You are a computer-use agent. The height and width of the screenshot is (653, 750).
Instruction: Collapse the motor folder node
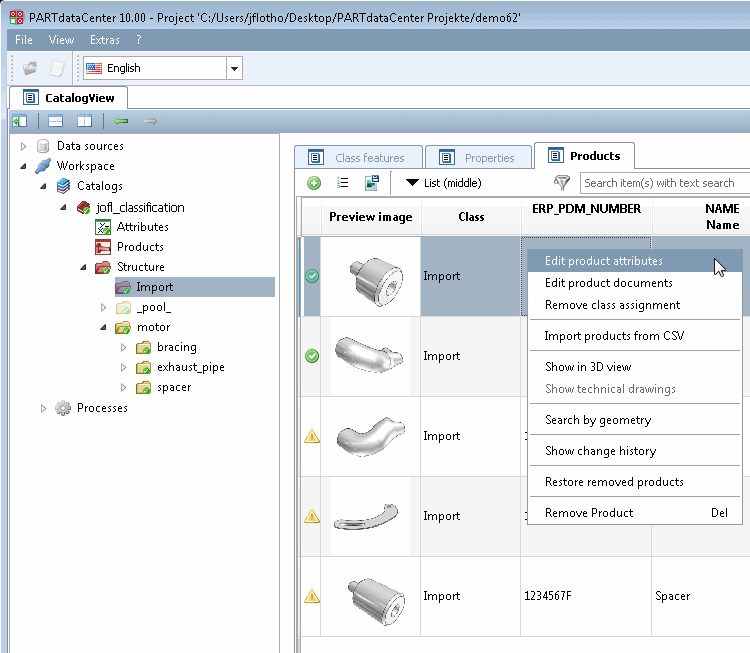[103, 327]
